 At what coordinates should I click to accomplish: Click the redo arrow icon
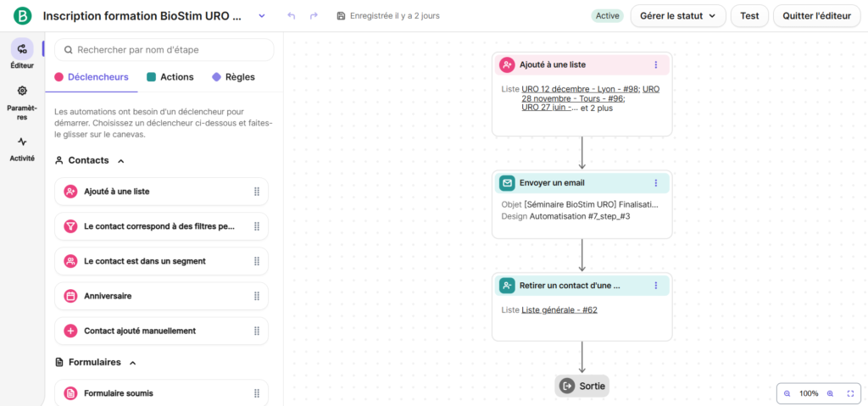[314, 16]
